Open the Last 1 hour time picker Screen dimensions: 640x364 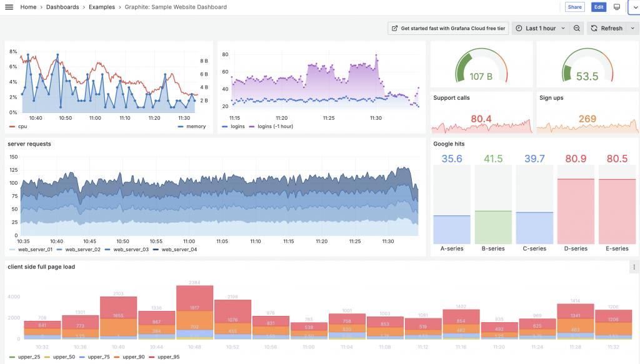541,28
